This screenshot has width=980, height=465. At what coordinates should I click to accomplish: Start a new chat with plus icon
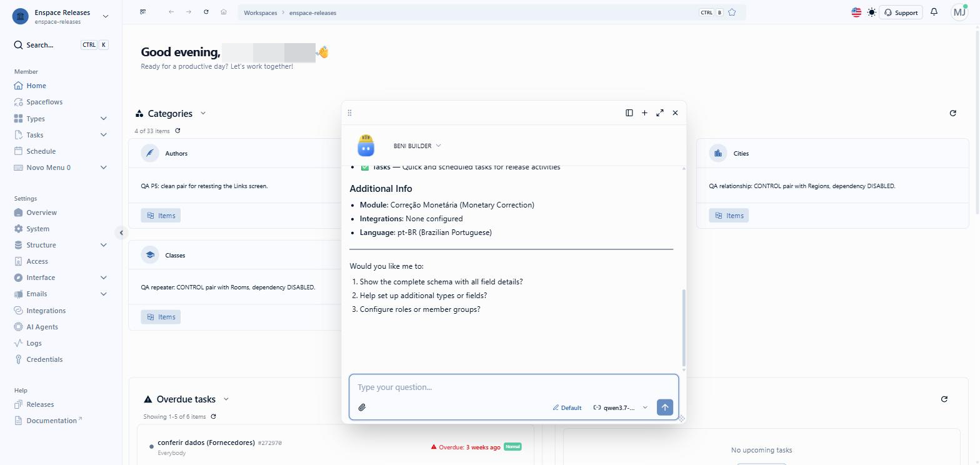point(644,112)
